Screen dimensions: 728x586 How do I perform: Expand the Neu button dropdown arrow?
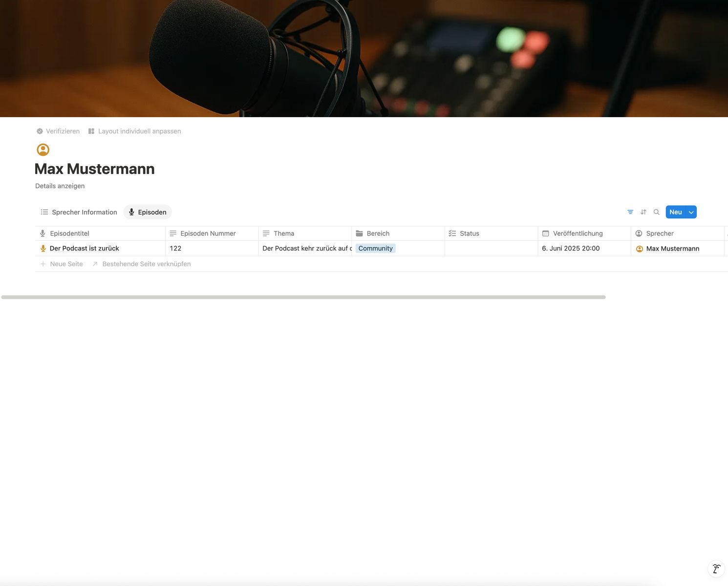point(691,212)
